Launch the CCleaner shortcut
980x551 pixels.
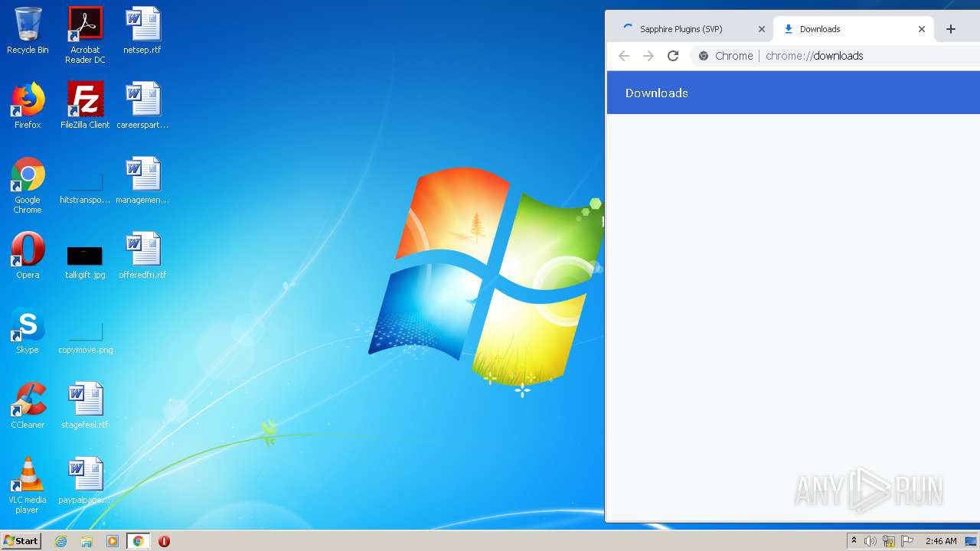pos(28,406)
